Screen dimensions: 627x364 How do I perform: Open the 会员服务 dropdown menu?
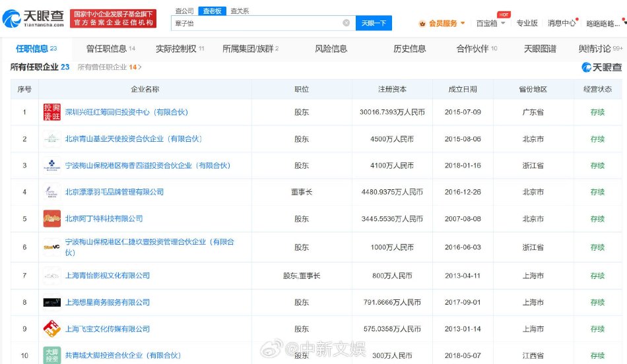442,23
